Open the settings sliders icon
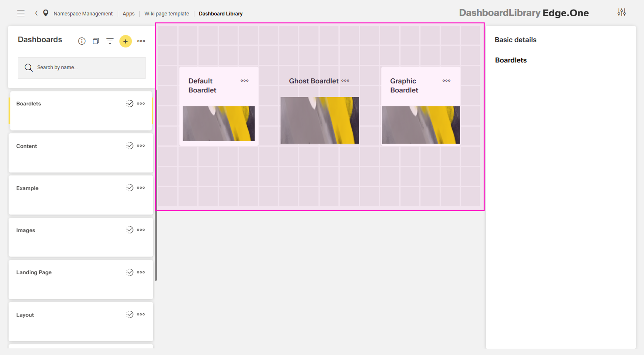Viewport: 644px width, 355px height. tap(621, 13)
